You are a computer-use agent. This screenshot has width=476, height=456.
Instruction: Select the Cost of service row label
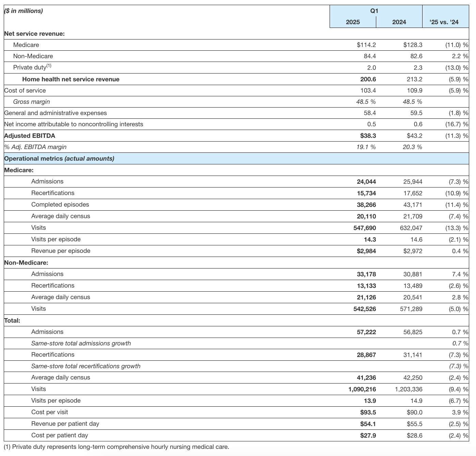click(x=25, y=91)
